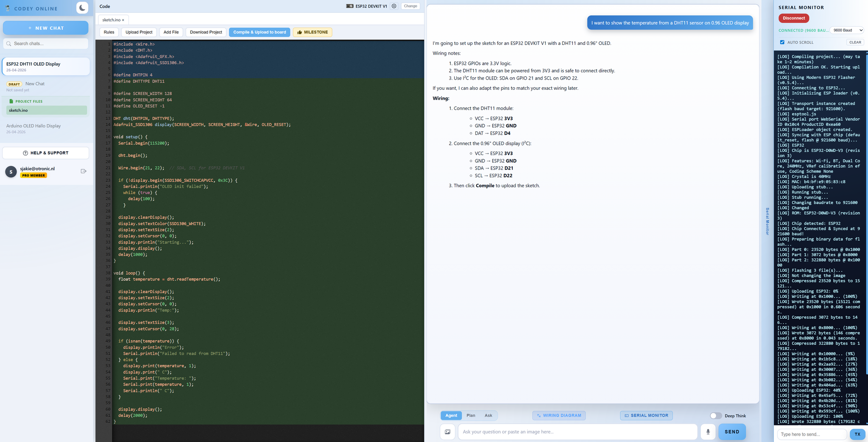The height and width of the screenshot is (442, 868).
Task: Click the log out icon beside user email
Action: [84, 171]
